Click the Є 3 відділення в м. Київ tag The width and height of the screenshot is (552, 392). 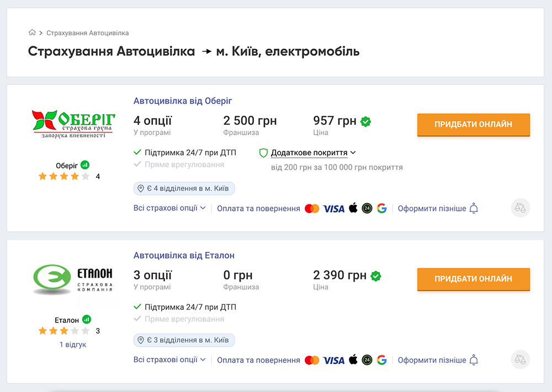pyautogui.click(x=184, y=340)
